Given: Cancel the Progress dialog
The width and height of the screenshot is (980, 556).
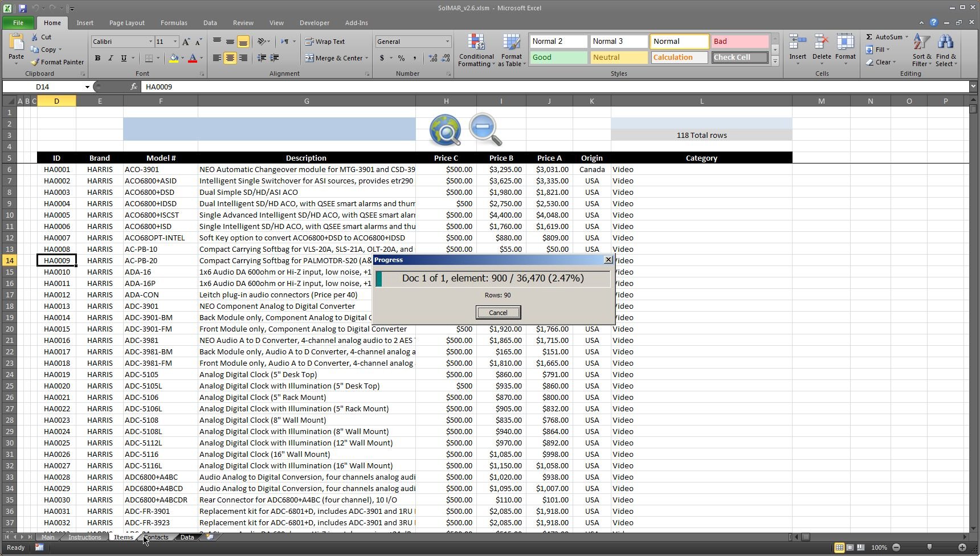Looking at the screenshot, I should tap(498, 312).
